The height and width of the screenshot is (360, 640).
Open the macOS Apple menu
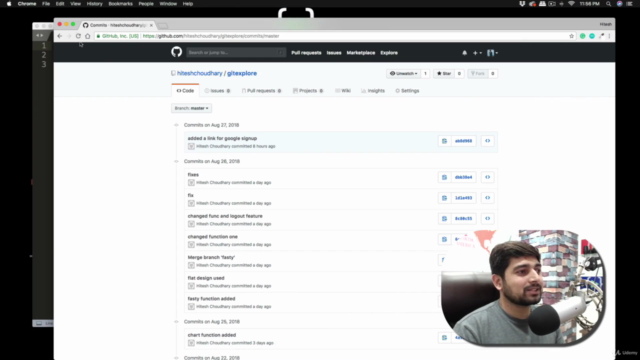click(9, 4)
